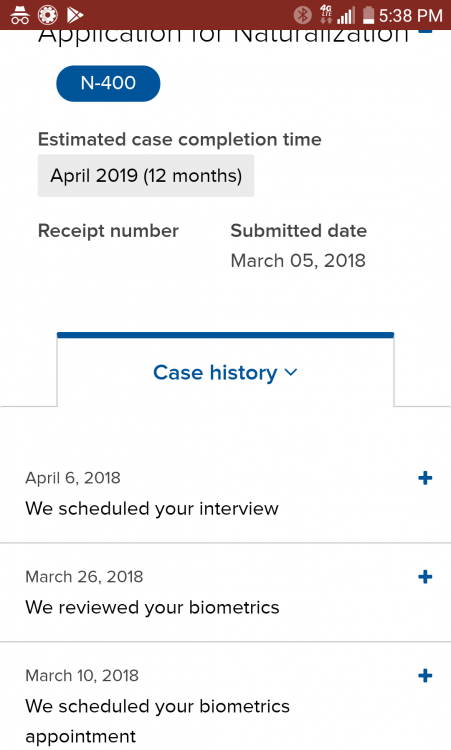Expand the March 26 biometrics review entry
This screenshot has height=750, width=451.
[425, 577]
